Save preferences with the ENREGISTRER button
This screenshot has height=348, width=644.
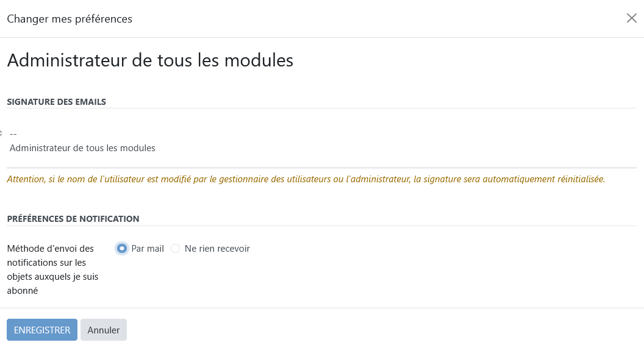coord(42,330)
